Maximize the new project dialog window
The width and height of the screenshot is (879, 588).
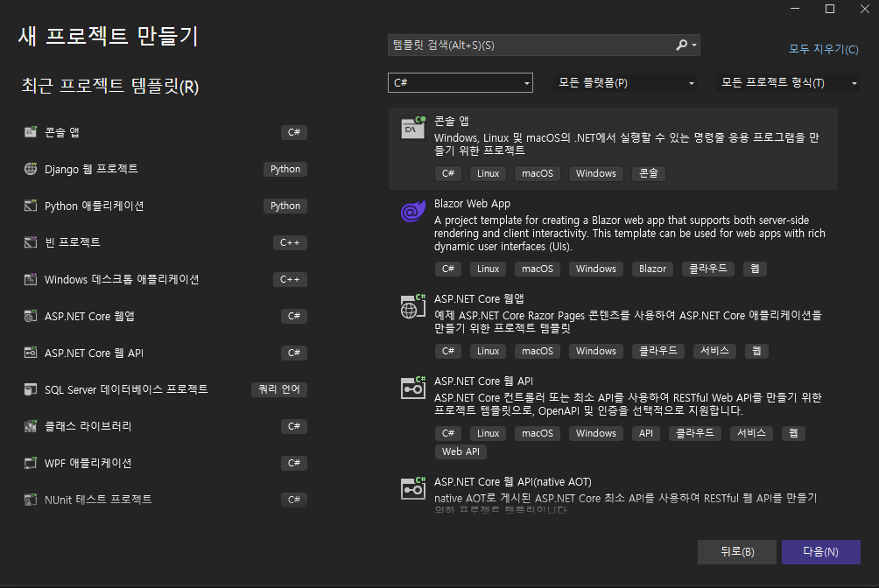[x=830, y=9]
